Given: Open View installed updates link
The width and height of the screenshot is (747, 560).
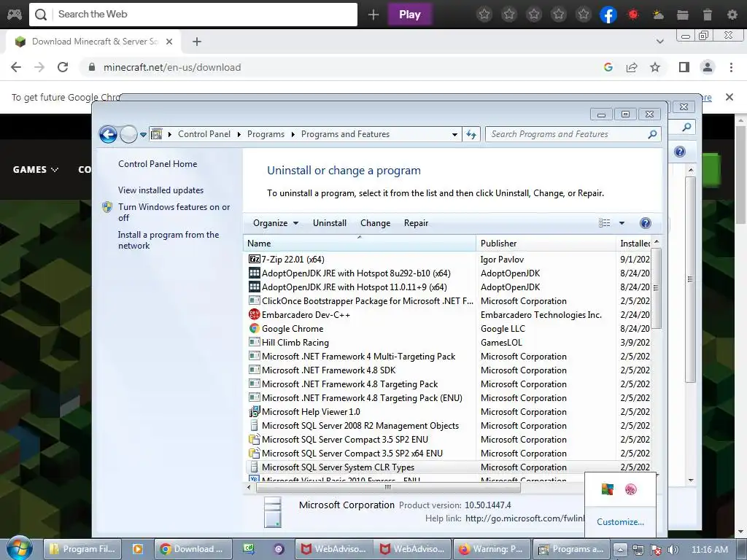Looking at the screenshot, I should (x=160, y=190).
